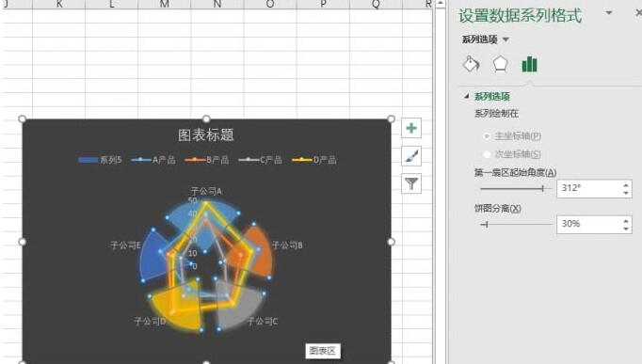Screen dimensions: 642x364
Task: Open Series Options bar chart tab
Action: [x=529, y=64]
